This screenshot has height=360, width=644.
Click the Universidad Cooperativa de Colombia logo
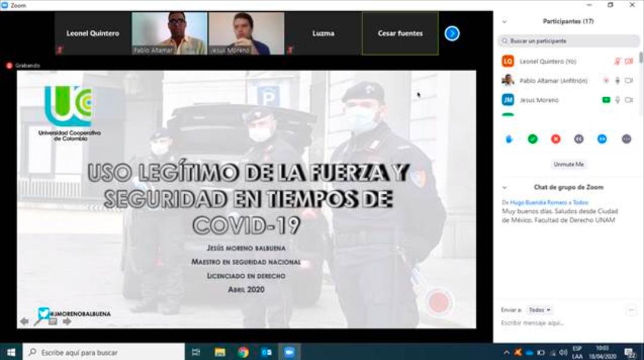click(x=69, y=113)
